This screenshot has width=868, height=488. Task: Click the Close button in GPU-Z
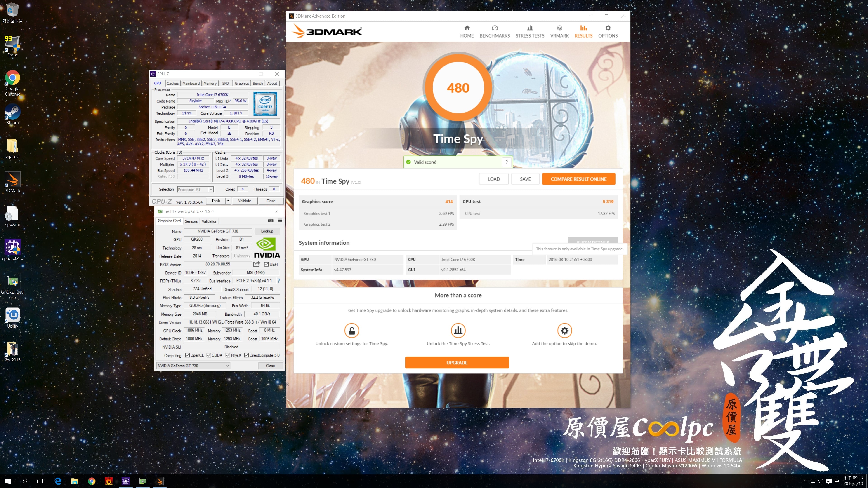point(270,366)
